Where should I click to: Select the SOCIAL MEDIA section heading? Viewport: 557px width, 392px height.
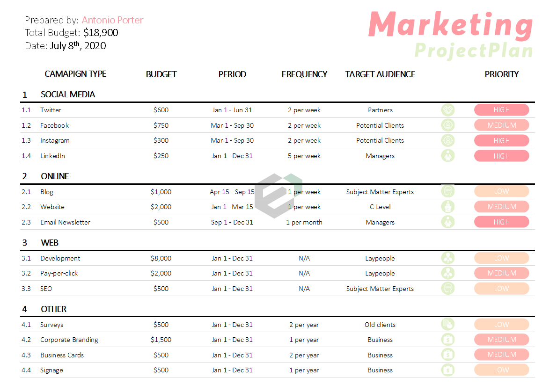[x=68, y=94]
